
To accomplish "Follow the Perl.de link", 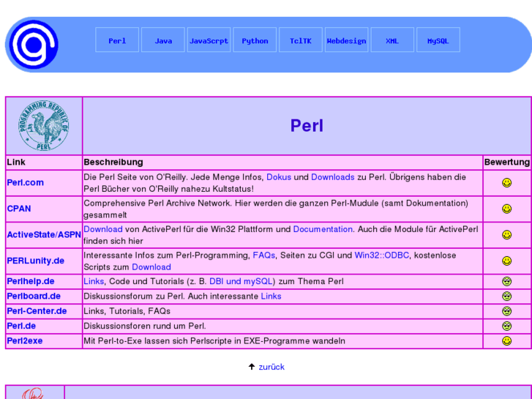I will [21, 326].
